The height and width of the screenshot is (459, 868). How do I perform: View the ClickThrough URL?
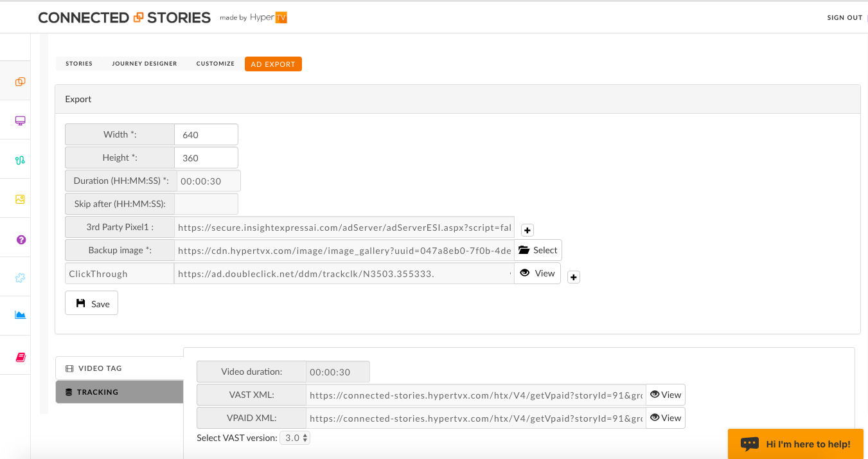point(537,273)
